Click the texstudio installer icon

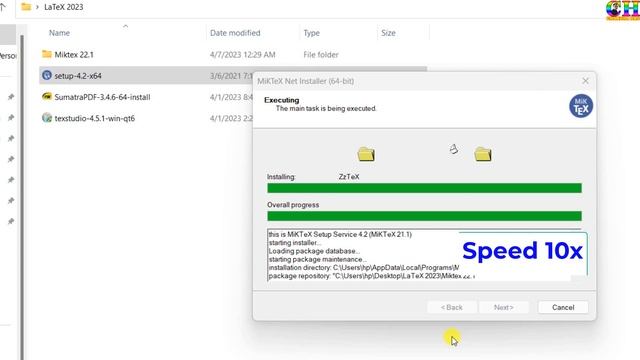47,118
